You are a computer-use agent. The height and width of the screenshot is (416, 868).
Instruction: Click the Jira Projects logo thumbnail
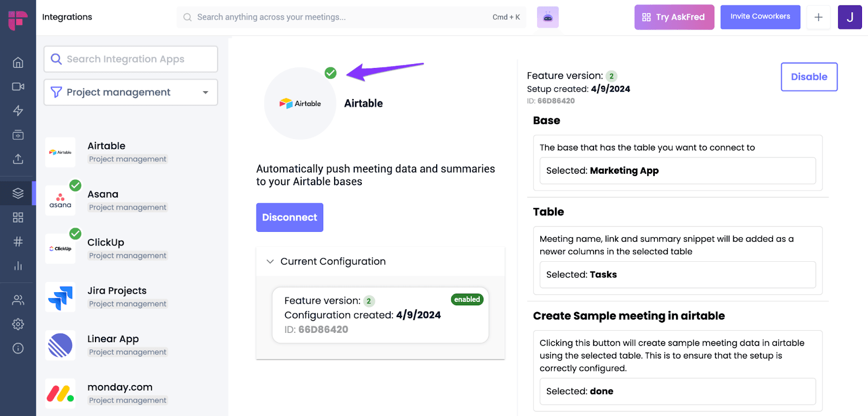pyautogui.click(x=60, y=297)
